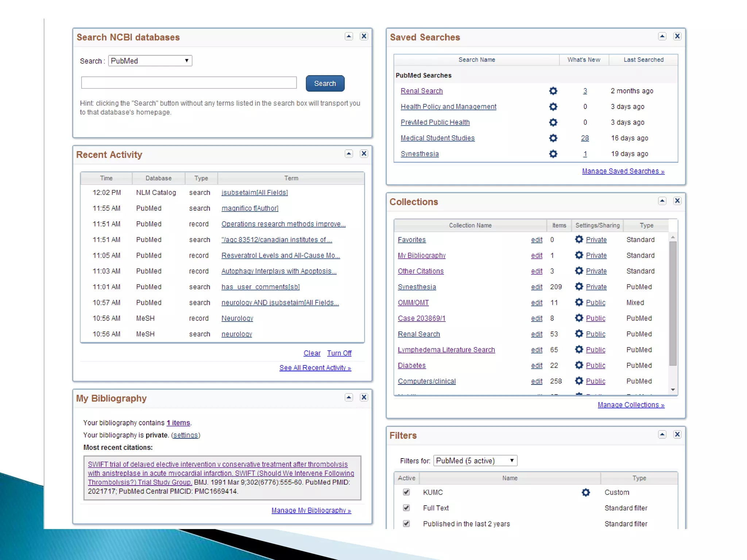Image resolution: width=747 pixels, height=560 pixels.
Task: Click in the NCBI search text box
Action: (x=189, y=83)
